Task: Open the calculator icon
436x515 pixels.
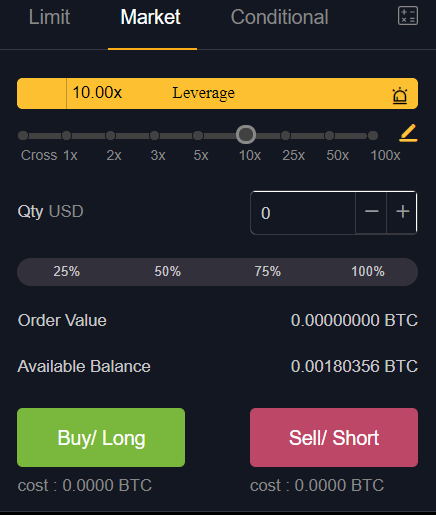Action: pos(408,16)
